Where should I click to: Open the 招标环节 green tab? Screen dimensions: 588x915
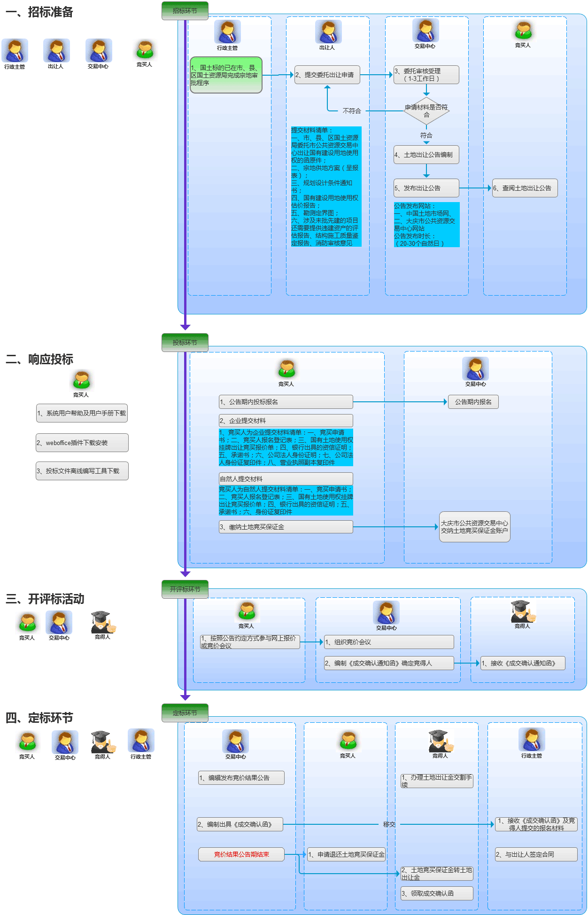[x=185, y=11]
